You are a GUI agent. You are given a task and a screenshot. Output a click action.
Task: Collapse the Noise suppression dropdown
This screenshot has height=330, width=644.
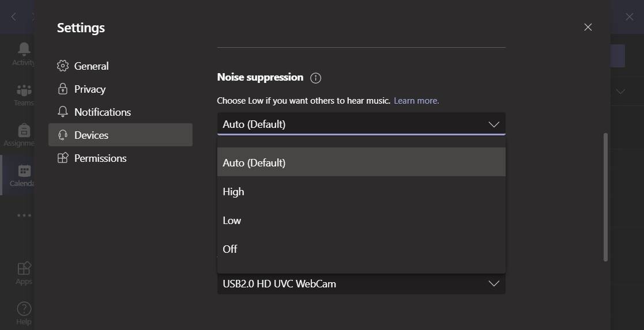tap(361, 124)
